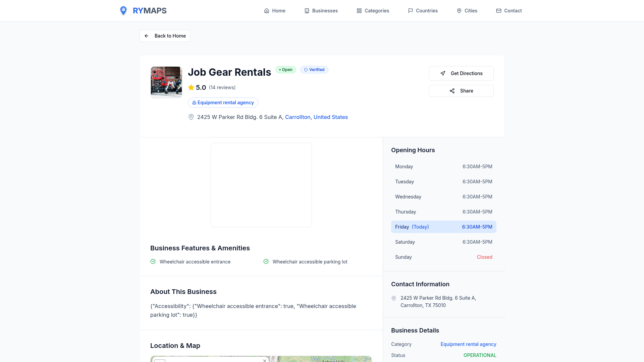644x362 pixels.
Task: Close the map popup overlay
Action: [265, 361]
